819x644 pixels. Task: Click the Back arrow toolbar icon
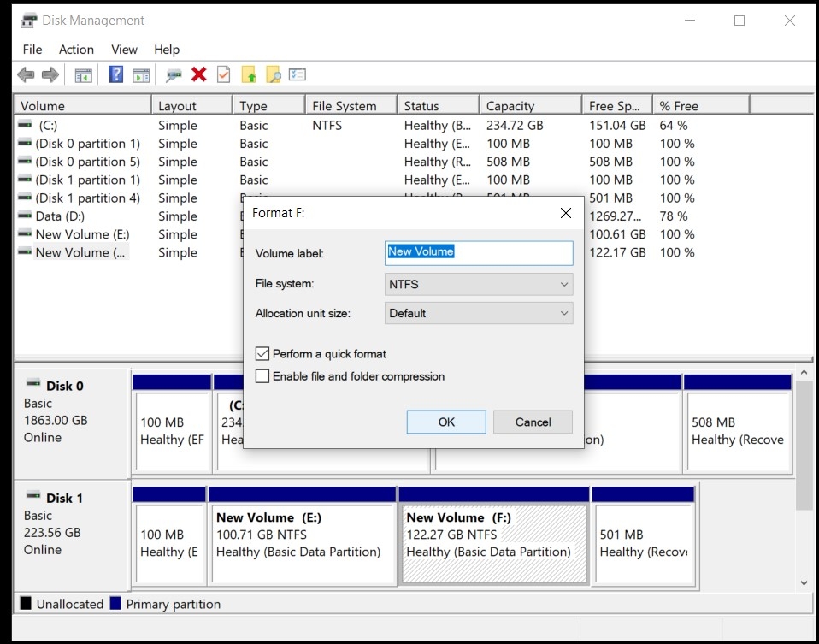coord(27,74)
